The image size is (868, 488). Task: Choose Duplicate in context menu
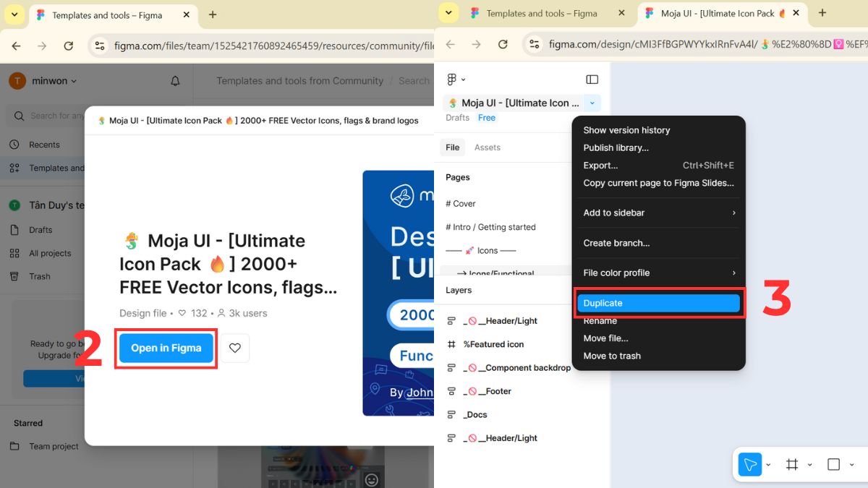[x=658, y=303]
